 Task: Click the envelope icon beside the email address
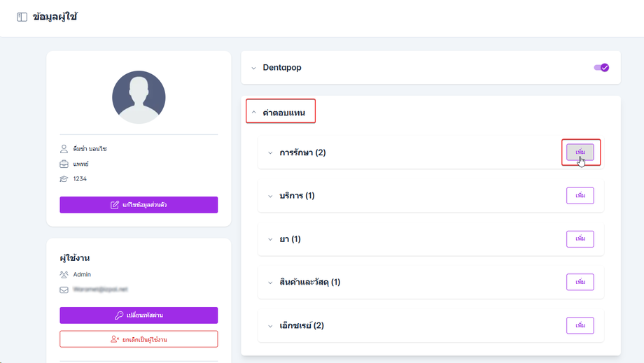point(64,289)
